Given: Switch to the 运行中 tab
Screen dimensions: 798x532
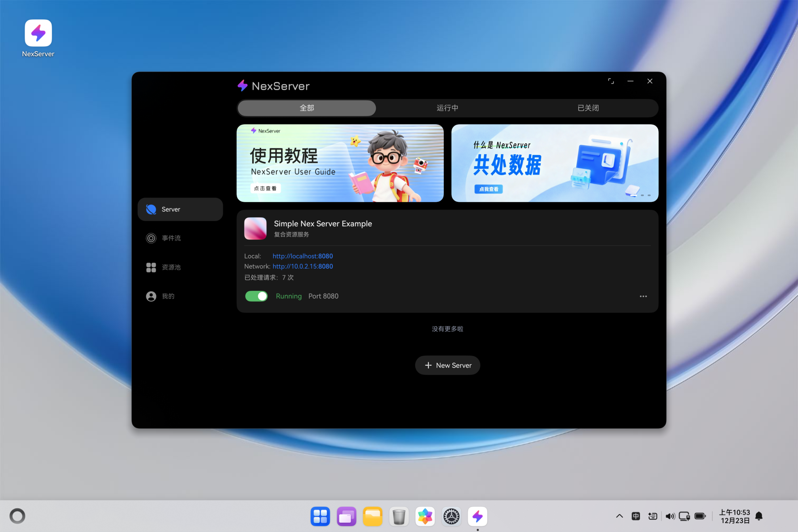Looking at the screenshot, I should point(447,108).
